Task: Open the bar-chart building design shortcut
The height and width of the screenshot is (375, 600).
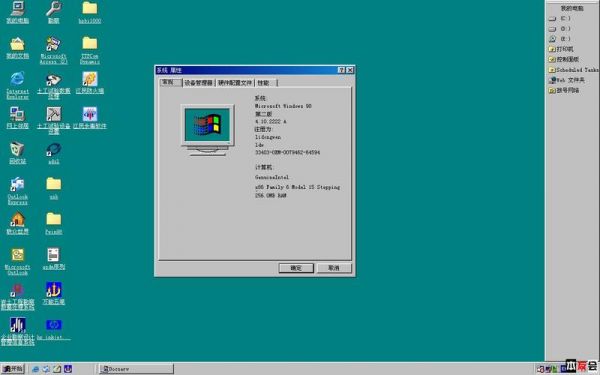Action: pyautogui.click(x=18, y=331)
